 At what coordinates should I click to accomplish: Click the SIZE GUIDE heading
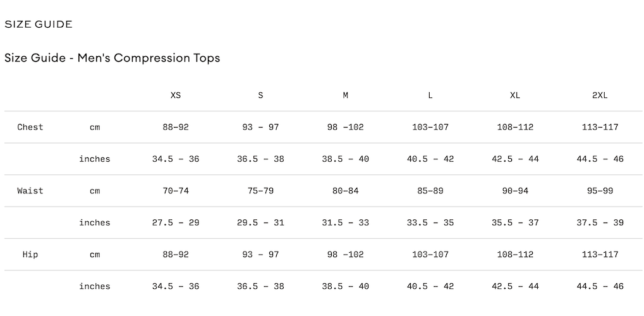(38, 24)
